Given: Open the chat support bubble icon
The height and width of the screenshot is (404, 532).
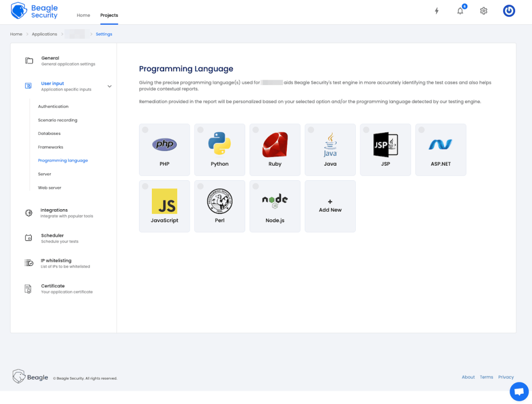Looking at the screenshot, I should click(x=519, y=392).
